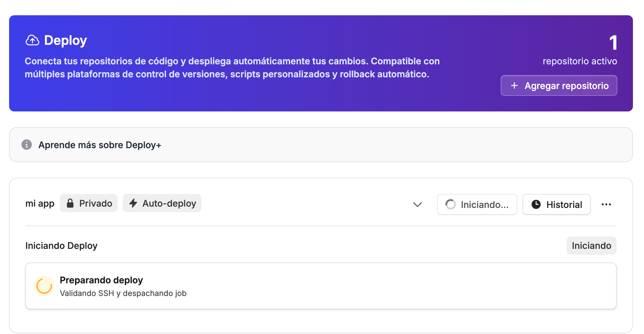Click the cloud upload icon beside Deploy
The width and height of the screenshot is (644, 334).
[32, 40]
